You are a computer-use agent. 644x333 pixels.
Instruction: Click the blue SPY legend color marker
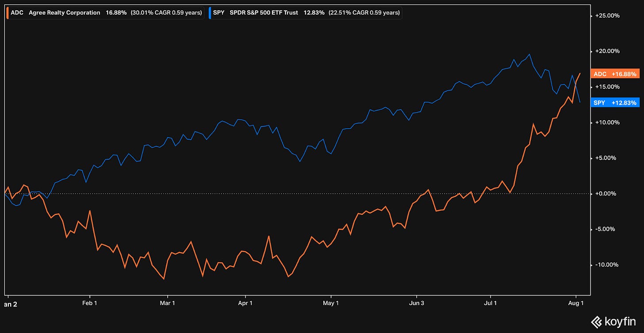click(211, 13)
